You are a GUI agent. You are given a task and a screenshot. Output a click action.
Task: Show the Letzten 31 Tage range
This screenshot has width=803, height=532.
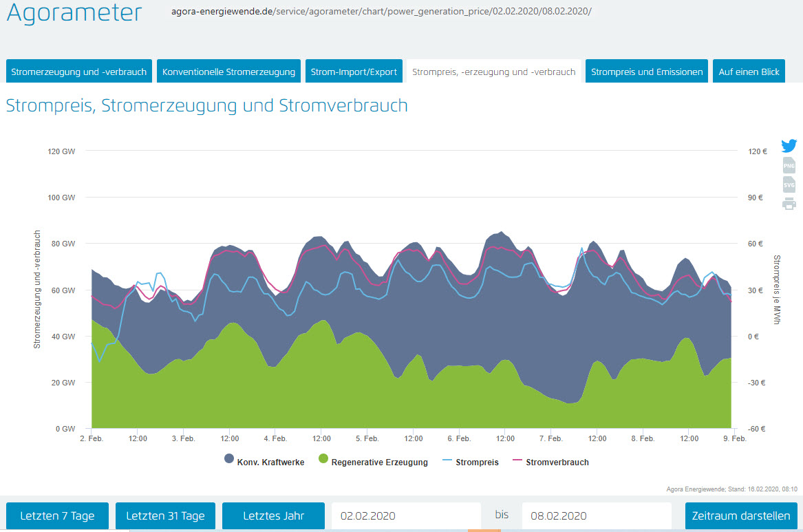tap(165, 515)
